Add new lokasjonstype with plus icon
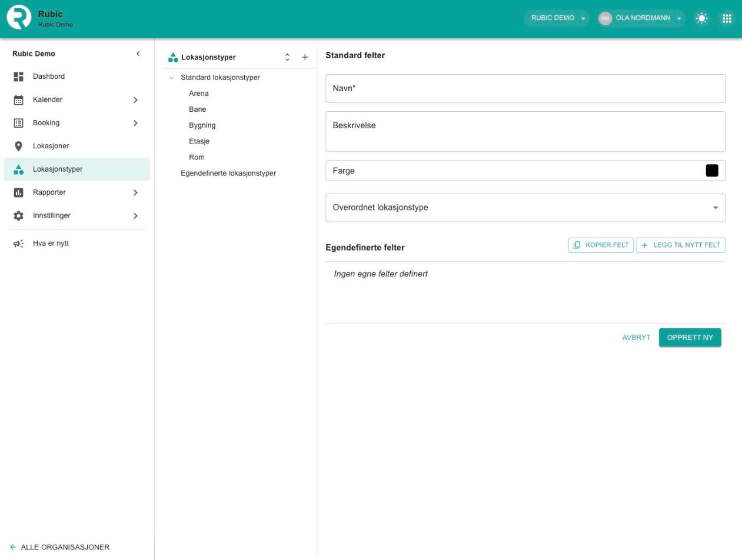Screen dimensions: 742x560 pyautogui.click(x=305, y=57)
